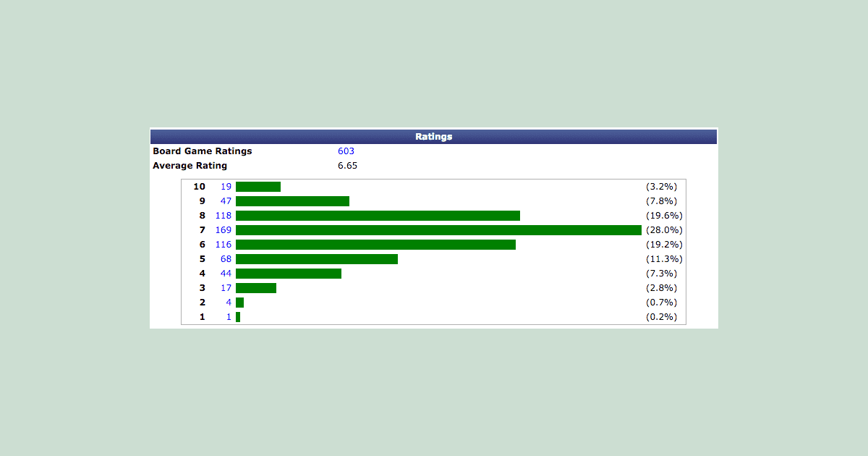Image resolution: width=868 pixels, height=456 pixels.
Task: Select the 17 count beside rating 3
Action: (226, 288)
